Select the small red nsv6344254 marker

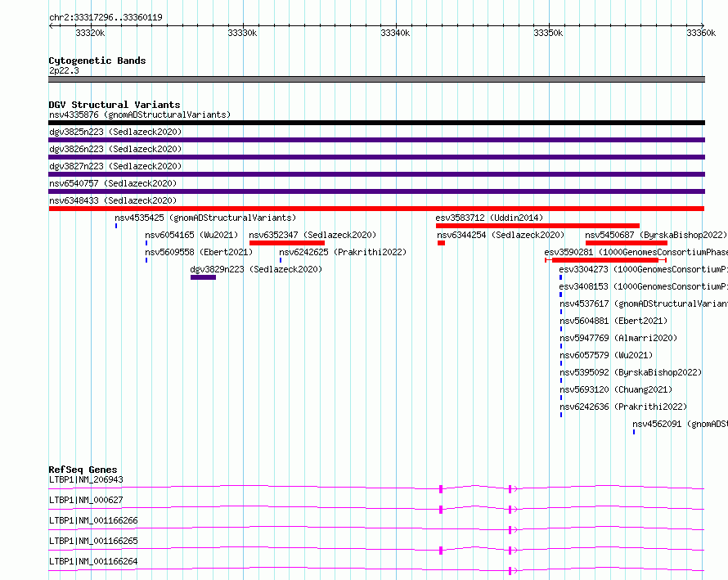[441, 243]
